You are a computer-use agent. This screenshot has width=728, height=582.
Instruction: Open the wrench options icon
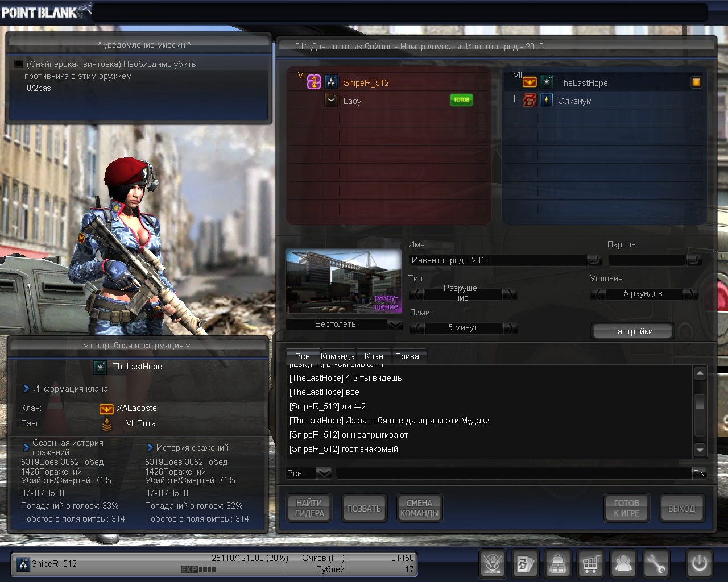[656, 564]
